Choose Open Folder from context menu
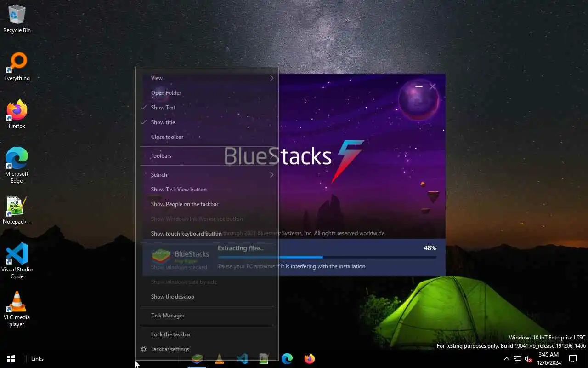This screenshot has height=368, width=588. click(207, 93)
